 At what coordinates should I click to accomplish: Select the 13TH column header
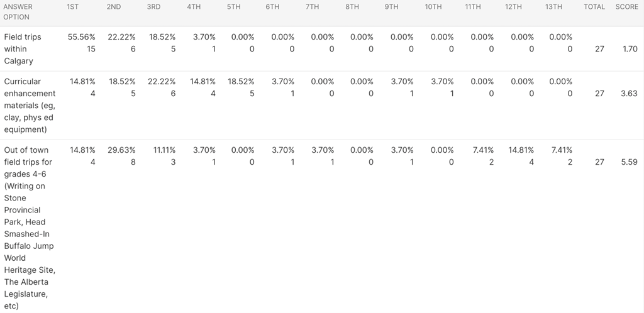click(x=554, y=7)
